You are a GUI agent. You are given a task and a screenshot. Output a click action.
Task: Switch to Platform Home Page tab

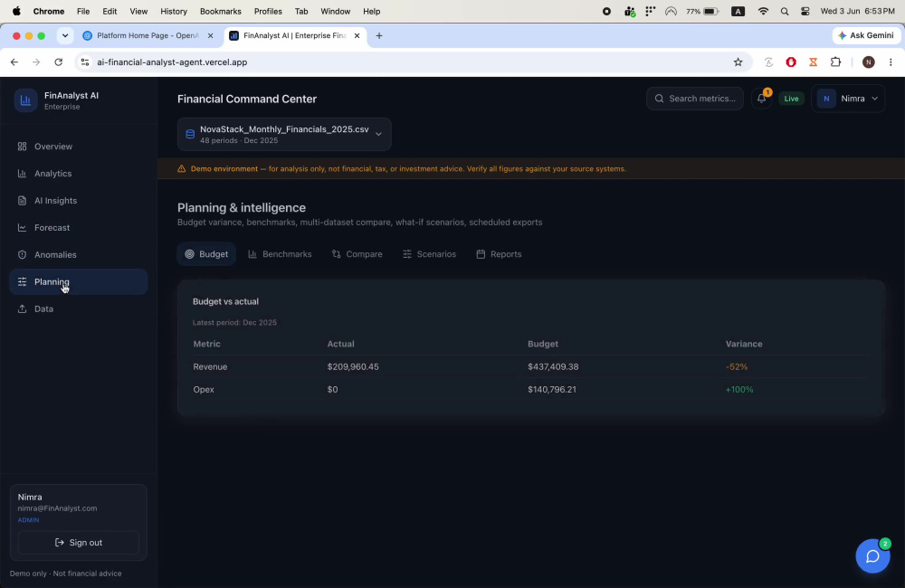148,36
